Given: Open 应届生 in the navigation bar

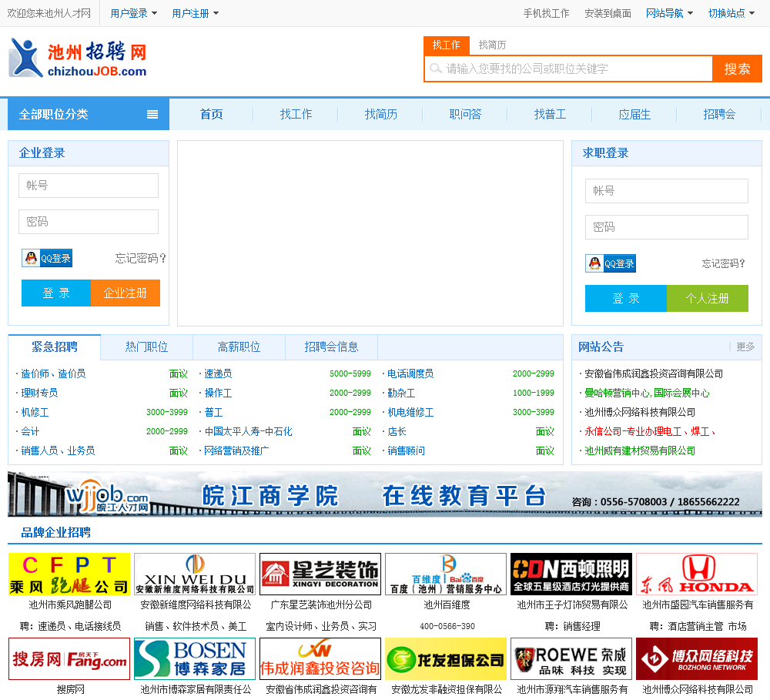Looking at the screenshot, I should [x=634, y=115].
